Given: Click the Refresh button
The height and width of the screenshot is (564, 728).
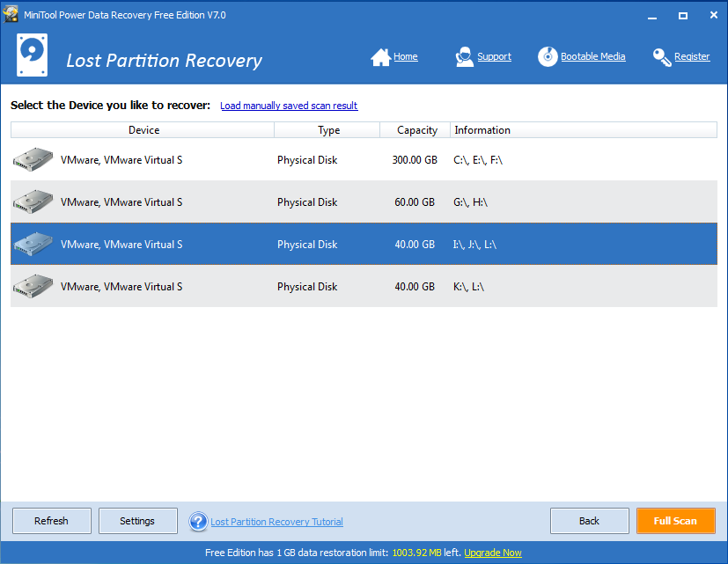Looking at the screenshot, I should click(x=52, y=521).
